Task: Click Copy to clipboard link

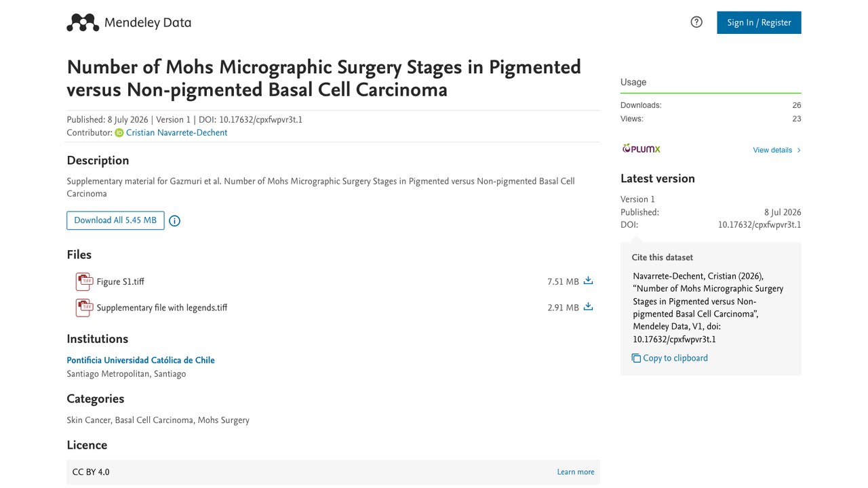Action: pos(675,359)
